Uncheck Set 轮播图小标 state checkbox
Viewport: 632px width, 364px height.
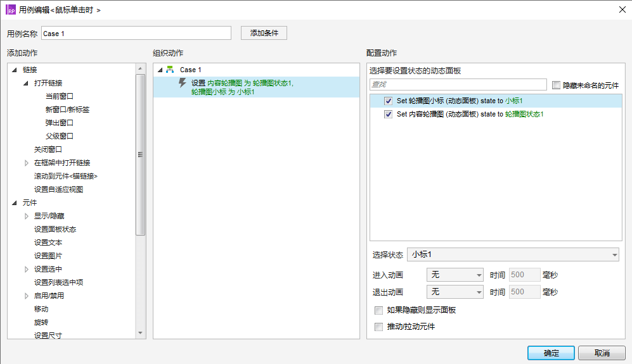[388, 101]
